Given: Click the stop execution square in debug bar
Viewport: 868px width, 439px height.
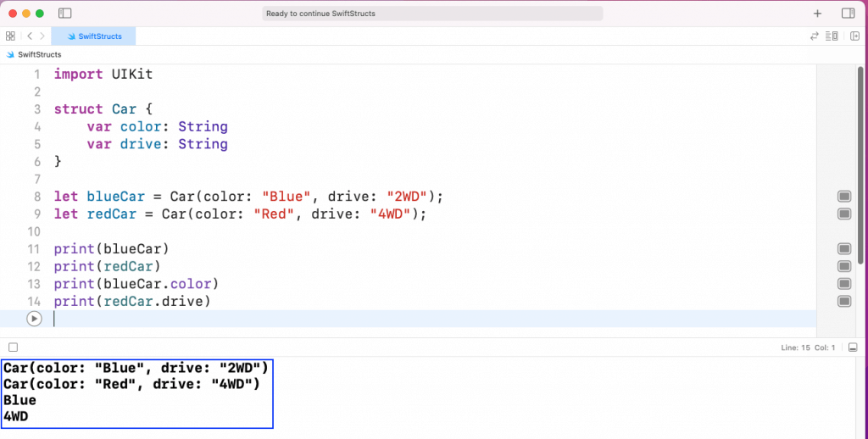Looking at the screenshot, I should 13,347.
